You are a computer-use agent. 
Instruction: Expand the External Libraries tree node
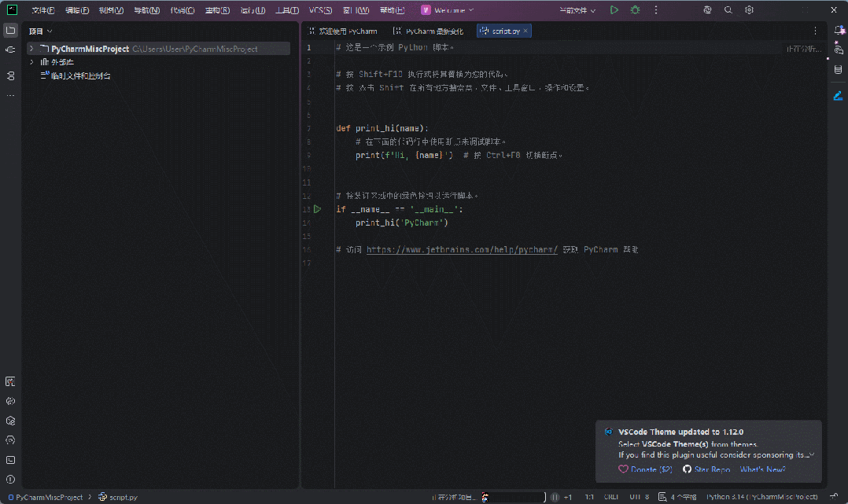(31, 62)
